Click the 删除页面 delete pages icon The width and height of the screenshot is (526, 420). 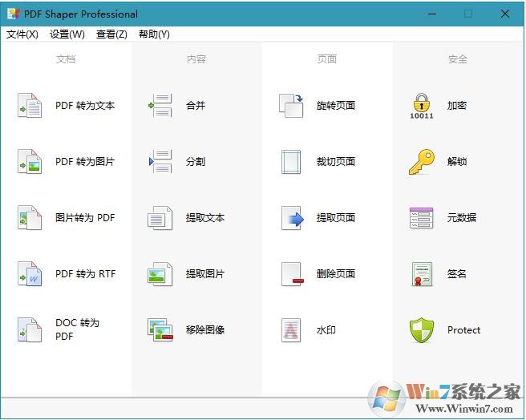point(291,274)
